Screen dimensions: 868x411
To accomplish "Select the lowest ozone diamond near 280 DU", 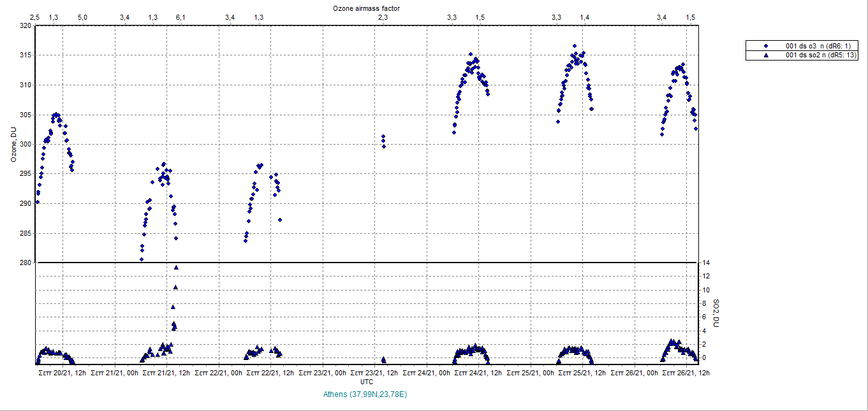I will click(142, 259).
